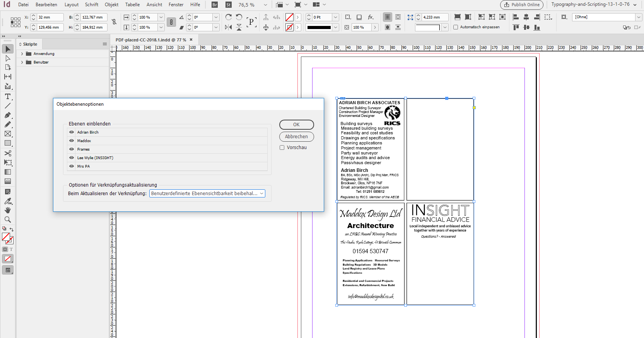Click the Abbrechen button

pos(296,137)
